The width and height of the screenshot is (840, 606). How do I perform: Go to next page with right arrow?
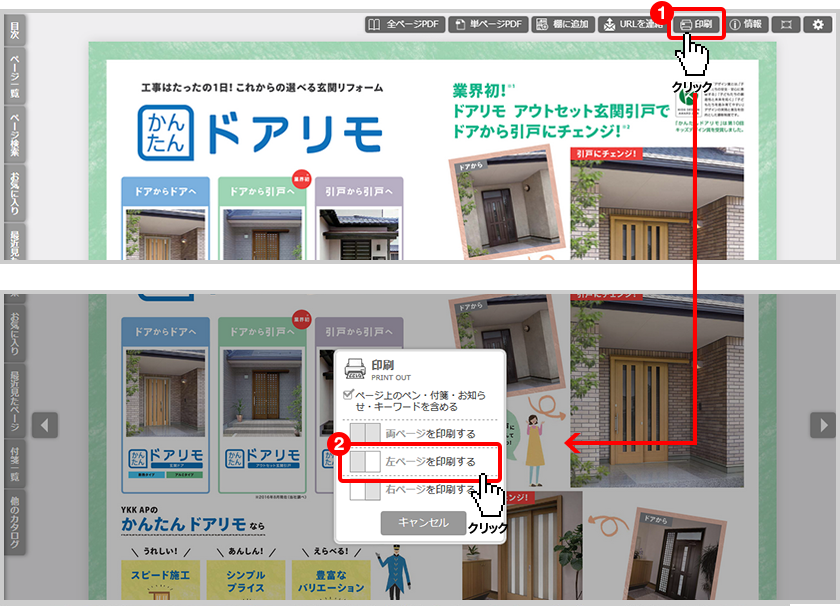[x=822, y=425]
